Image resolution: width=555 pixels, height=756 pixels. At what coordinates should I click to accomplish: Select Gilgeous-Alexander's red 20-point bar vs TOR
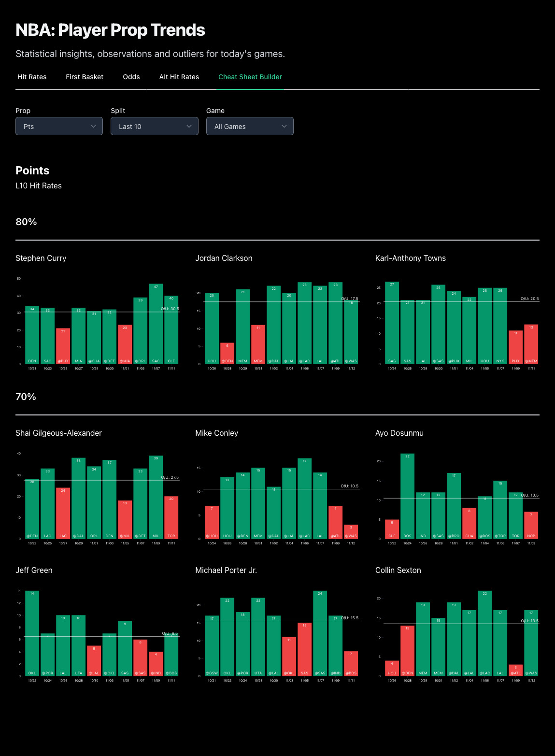171,518
